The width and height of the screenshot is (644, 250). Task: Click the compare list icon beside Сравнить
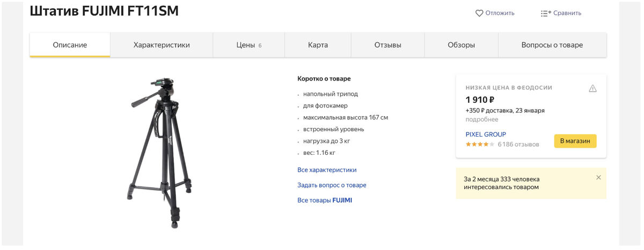coord(546,13)
